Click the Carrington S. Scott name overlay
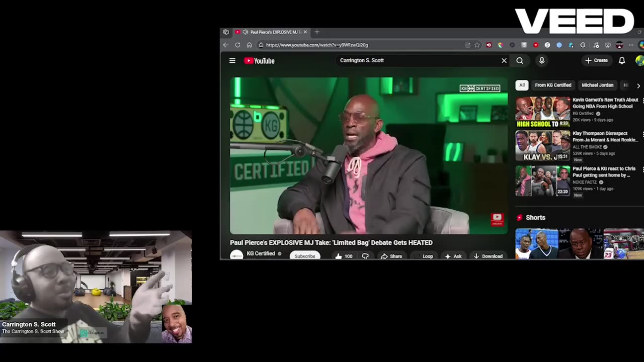Viewport: 644px width, 362px height. [x=29, y=324]
